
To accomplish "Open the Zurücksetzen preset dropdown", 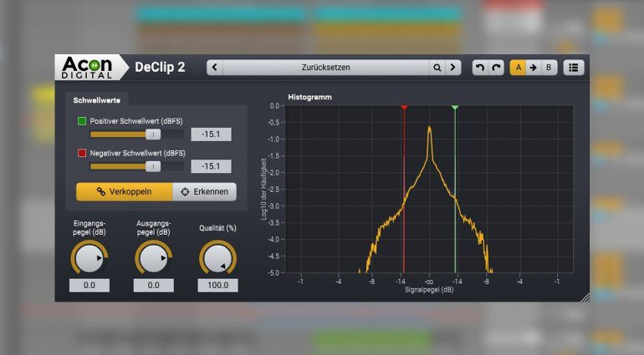I will [325, 68].
